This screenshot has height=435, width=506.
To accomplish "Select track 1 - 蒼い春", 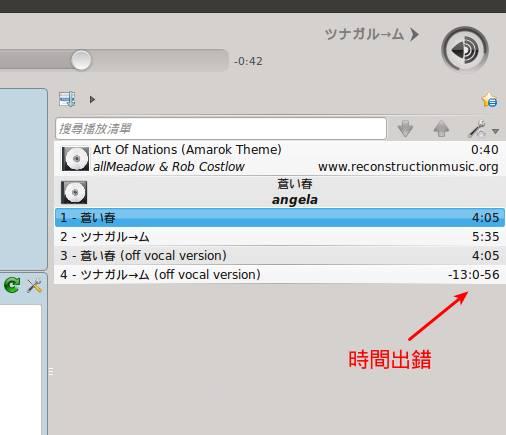I will (x=280, y=217).
